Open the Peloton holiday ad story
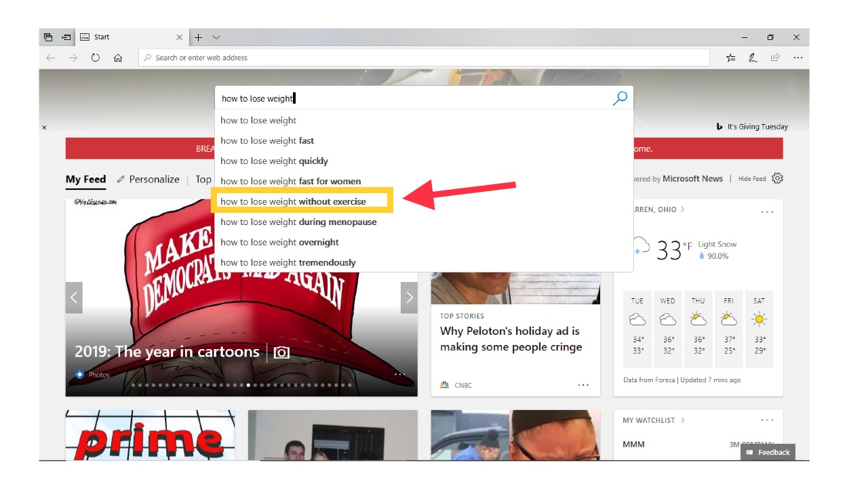The height and width of the screenshot is (488, 868). tap(511, 339)
